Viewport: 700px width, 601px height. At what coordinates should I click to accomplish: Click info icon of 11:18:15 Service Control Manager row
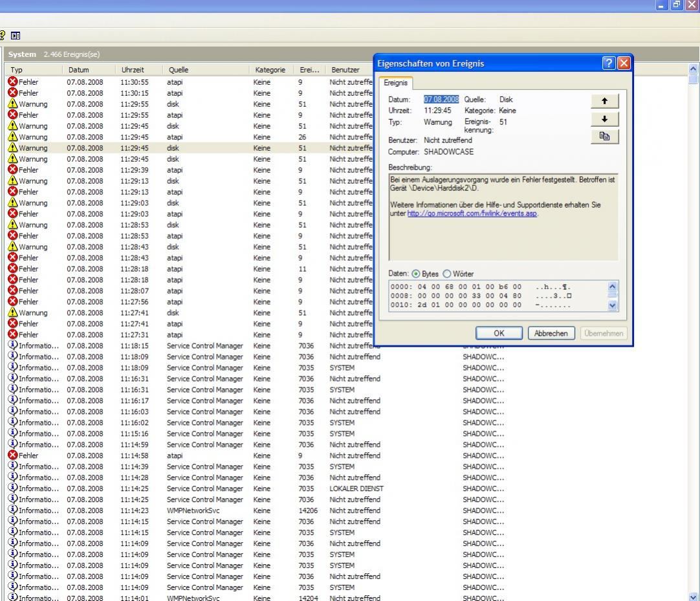pos(12,345)
